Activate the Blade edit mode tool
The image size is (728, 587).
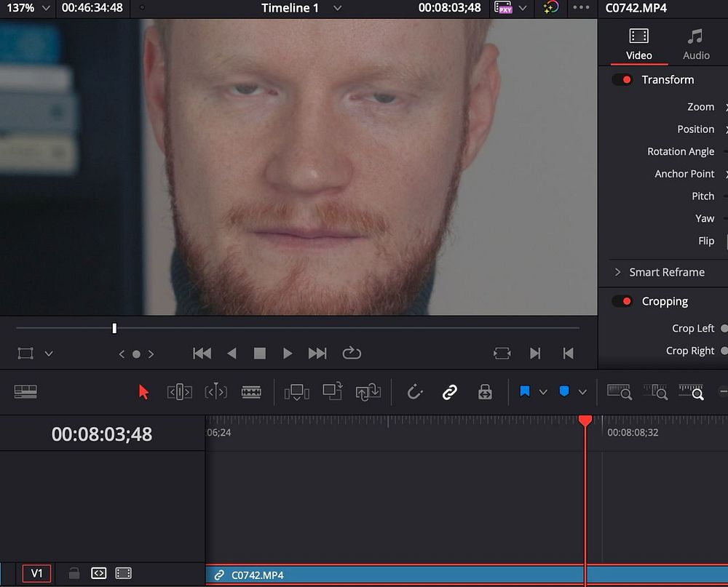pos(251,392)
